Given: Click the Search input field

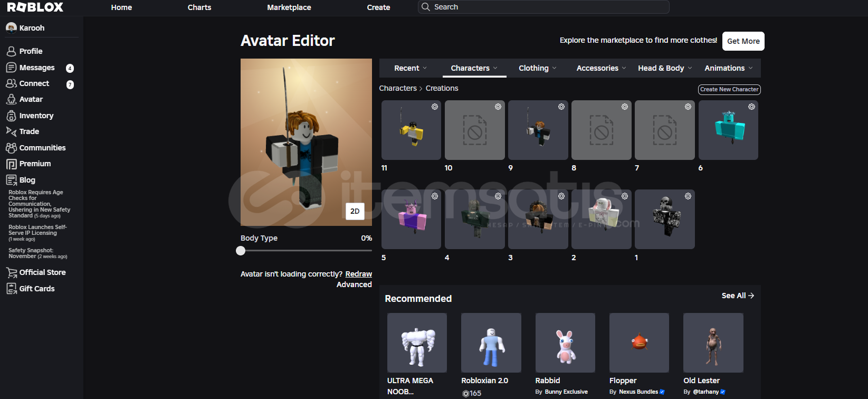Looking at the screenshot, I should pyautogui.click(x=549, y=7).
